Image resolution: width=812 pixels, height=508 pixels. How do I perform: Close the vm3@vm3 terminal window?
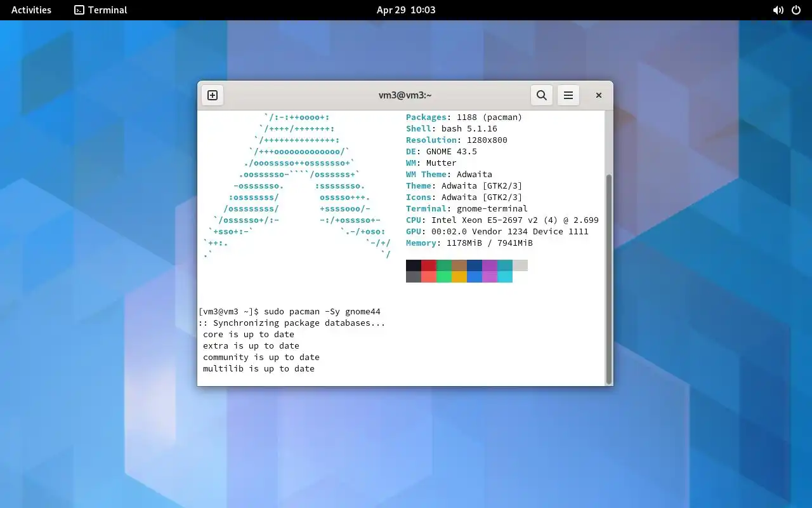(598, 95)
